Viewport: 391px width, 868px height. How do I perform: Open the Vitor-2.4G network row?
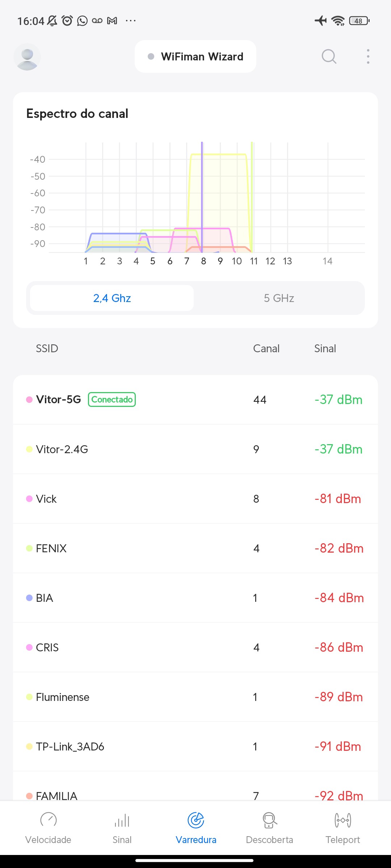(x=195, y=449)
